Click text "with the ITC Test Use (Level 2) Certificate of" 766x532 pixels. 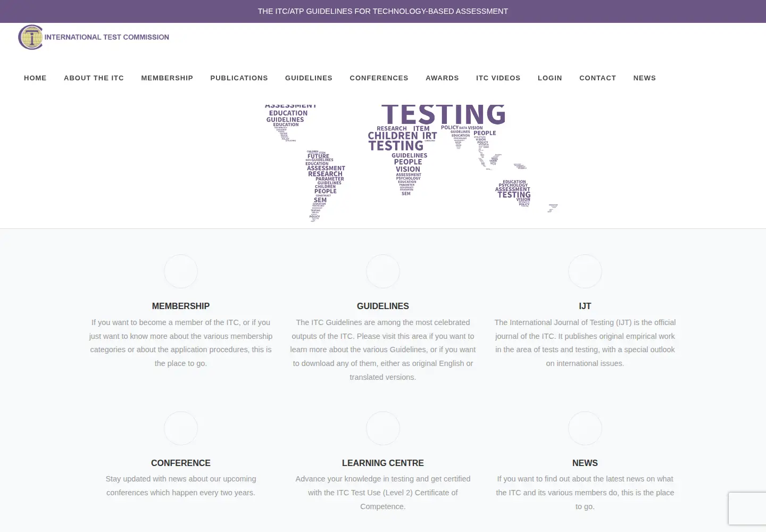[383, 493]
